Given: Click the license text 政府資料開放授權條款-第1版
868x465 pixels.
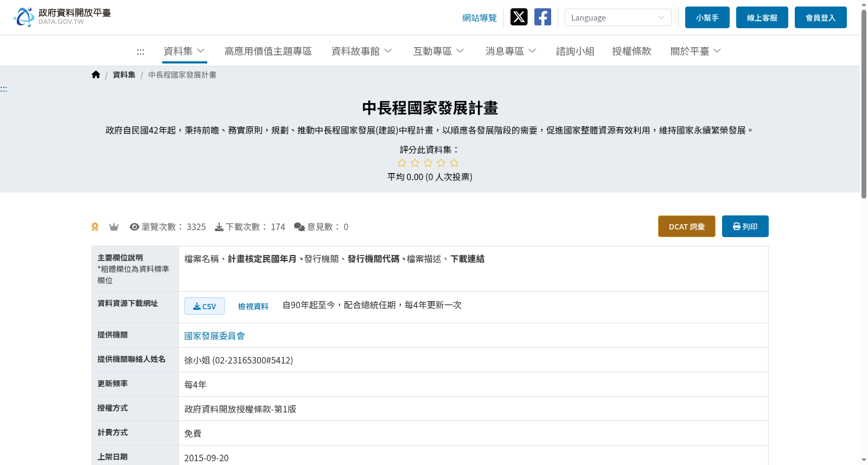Looking at the screenshot, I should click(x=240, y=409).
